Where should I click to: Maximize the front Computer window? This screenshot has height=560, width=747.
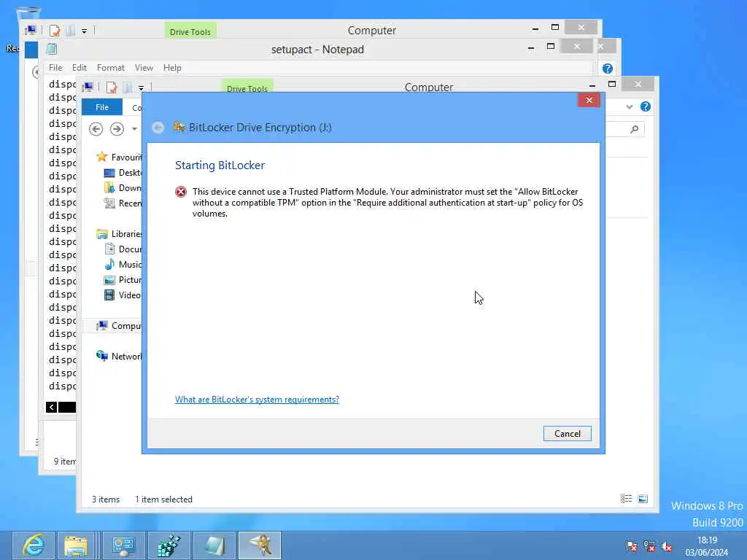click(612, 85)
